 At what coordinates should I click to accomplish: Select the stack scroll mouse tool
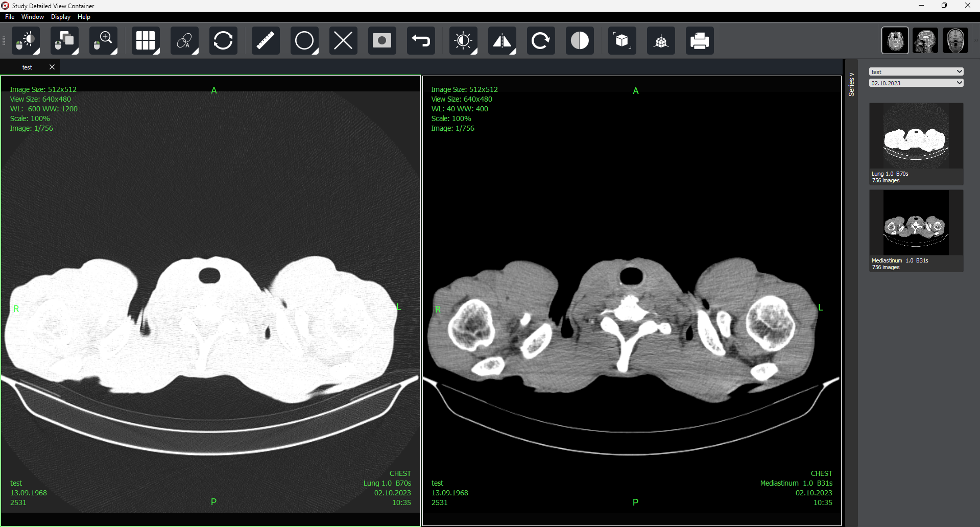coord(64,40)
